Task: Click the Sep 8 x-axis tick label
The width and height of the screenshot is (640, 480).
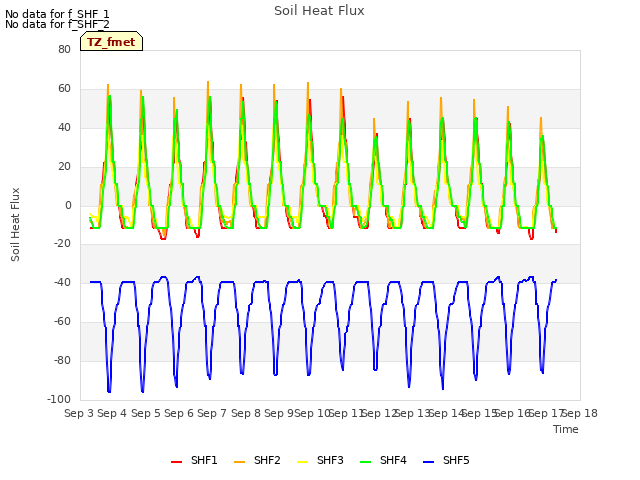Action: click(x=246, y=413)
